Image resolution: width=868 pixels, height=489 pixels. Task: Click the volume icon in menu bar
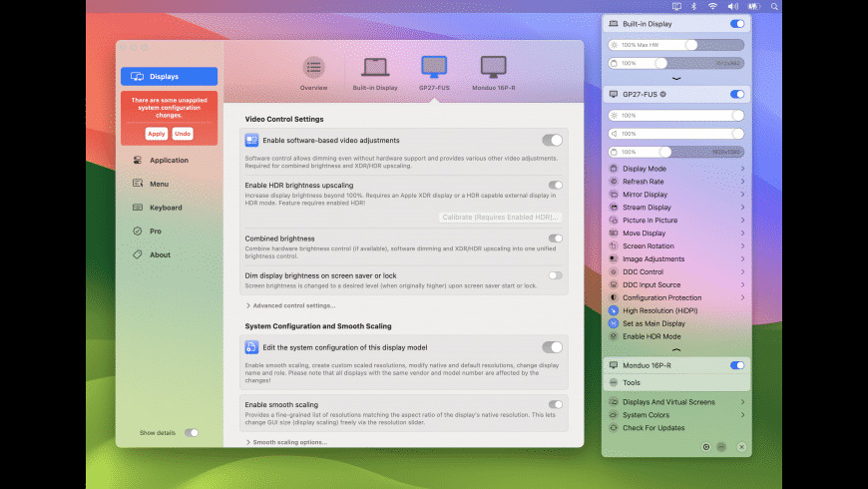coord(733,6)
